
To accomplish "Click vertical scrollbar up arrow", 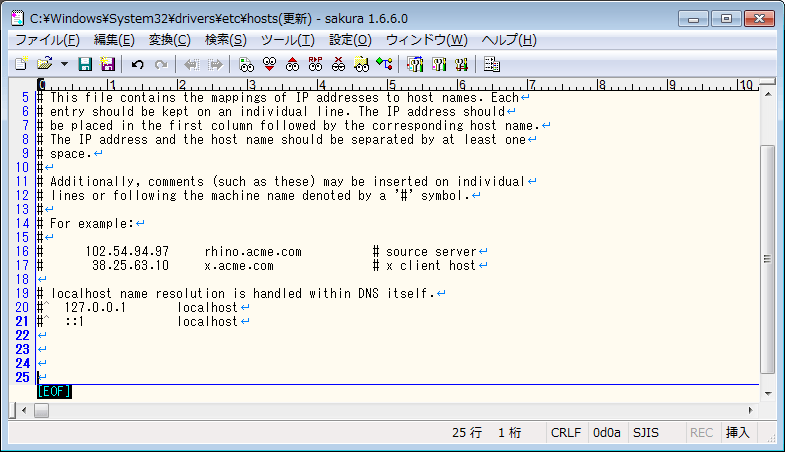I will [768, 94].
